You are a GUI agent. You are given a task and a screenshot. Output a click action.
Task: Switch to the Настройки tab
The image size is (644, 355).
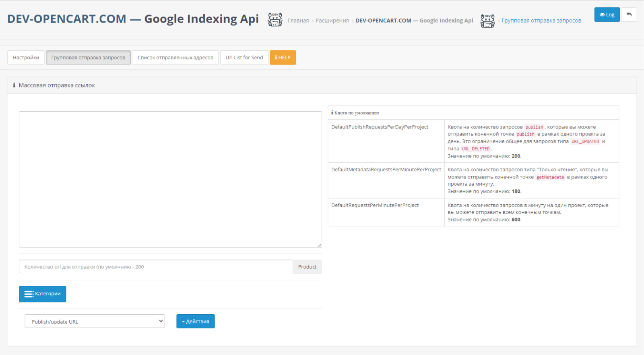click(x=26, y=58)
